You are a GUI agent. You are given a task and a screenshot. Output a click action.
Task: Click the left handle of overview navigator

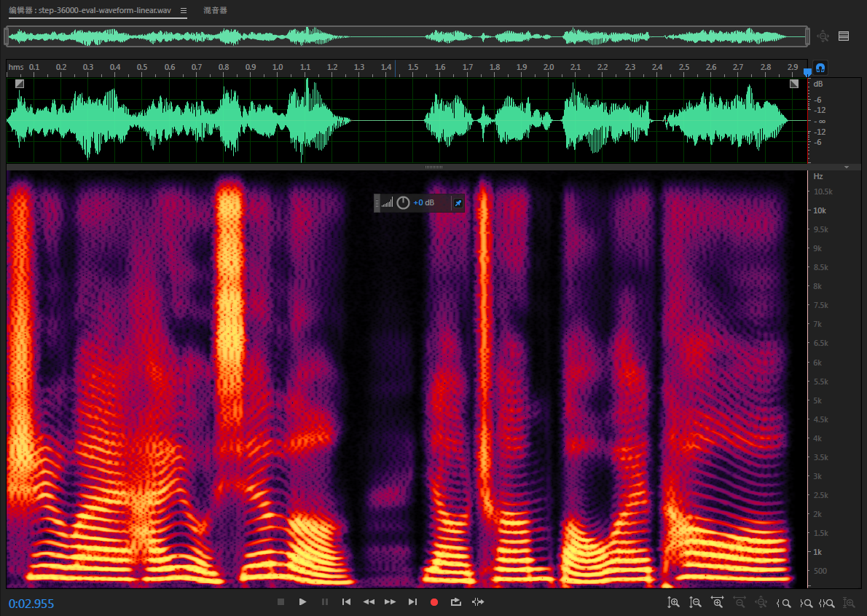pos(6,36)
